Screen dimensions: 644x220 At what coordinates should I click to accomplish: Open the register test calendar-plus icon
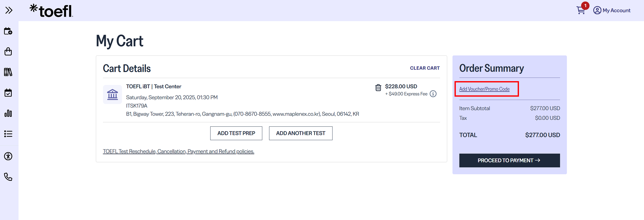(x=8, y=31)
